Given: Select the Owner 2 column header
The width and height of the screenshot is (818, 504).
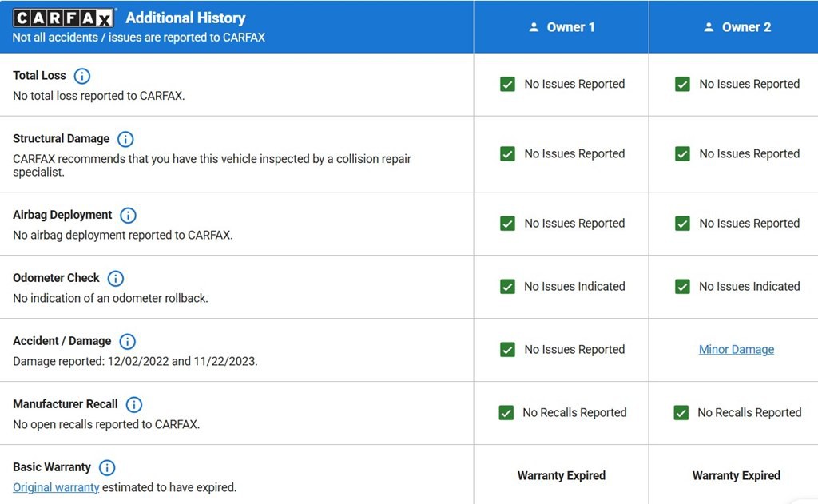Looking at the screenshot, I should [737, 27].
